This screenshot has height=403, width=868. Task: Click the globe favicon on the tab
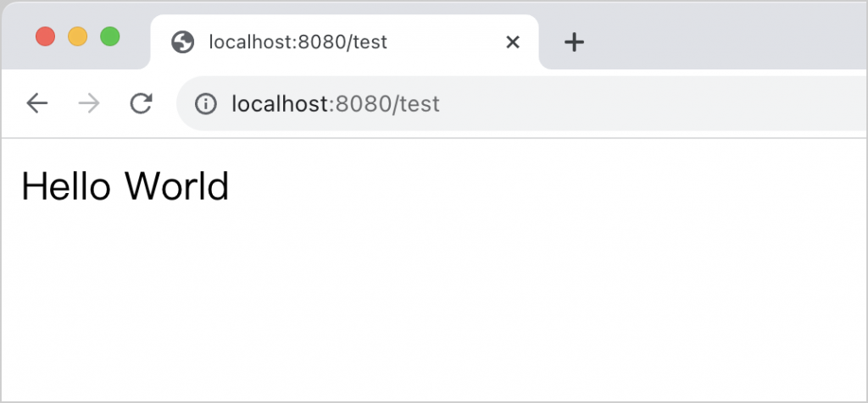pyautogui.click(x=182, y=41)
